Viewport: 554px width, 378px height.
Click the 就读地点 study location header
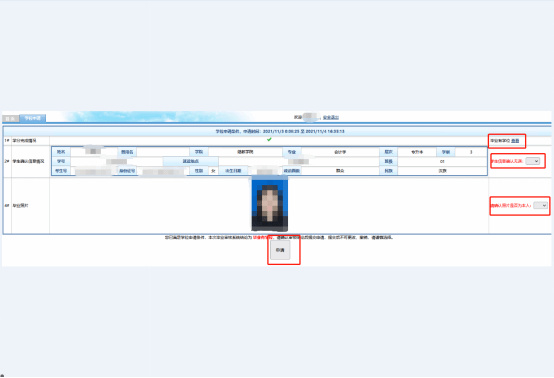pos(190,161)
